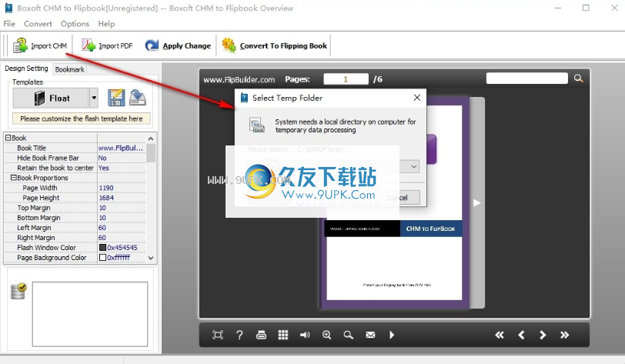Click the next page arrow beside book
Image resolution: width=625 pixels, height=364 pixels.
477,203
